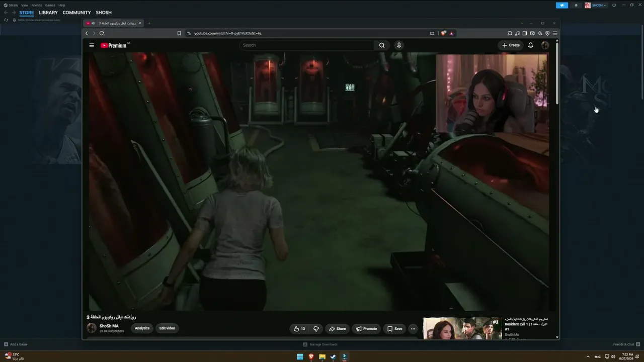Image resolution: width=644 pixels, height=362 pixels.
Task: Open a new browser tab
Action: [x=149, y=23]
